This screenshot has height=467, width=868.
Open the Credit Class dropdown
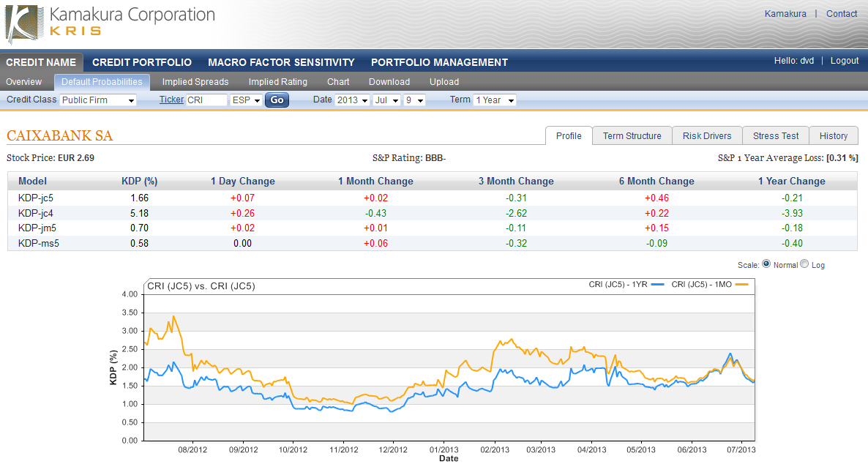[x=98, y=100]
